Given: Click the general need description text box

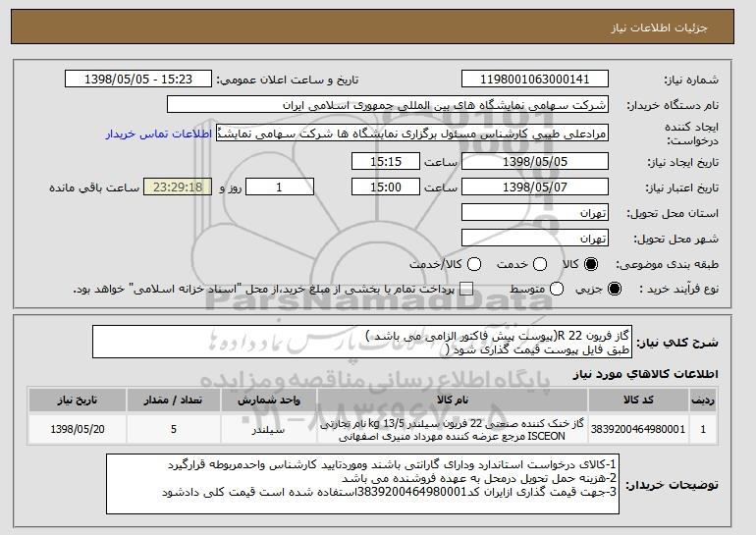Looking at the screenshot, I should point(362,342).
